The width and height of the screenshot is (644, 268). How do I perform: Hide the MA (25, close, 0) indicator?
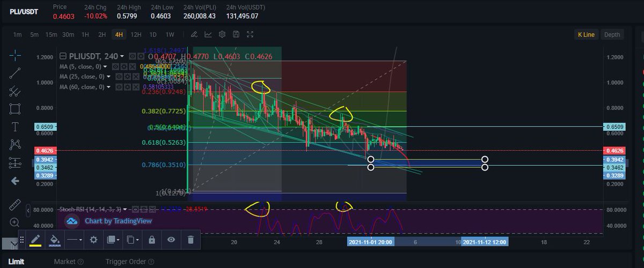tap(119, 77)
